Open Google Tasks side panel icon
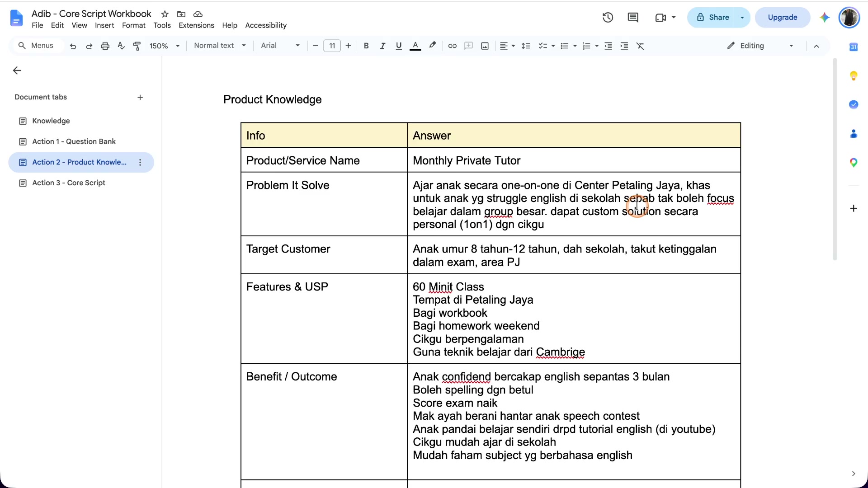The width and height of the screenshot is (868, 488). (854, 104)
